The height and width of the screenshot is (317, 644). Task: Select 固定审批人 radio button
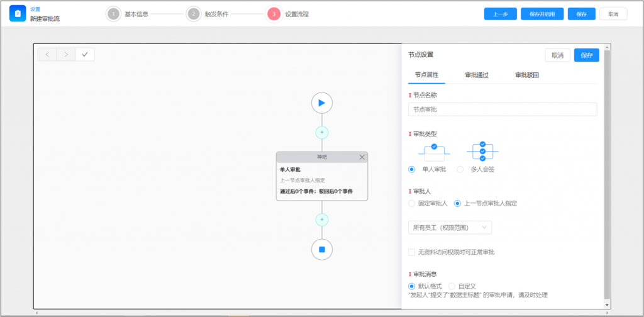[x=412, y=203]
